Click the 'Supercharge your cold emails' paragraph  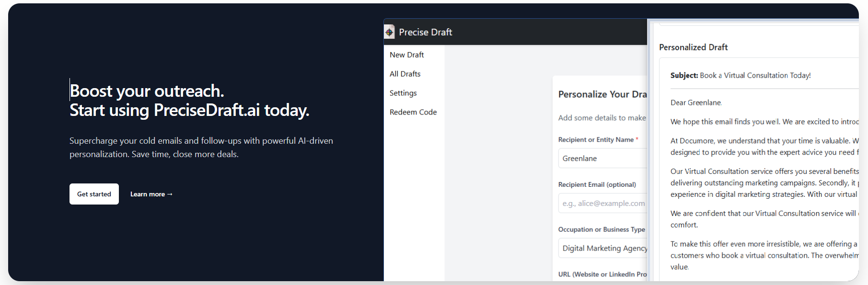click(x=201, y=148)
